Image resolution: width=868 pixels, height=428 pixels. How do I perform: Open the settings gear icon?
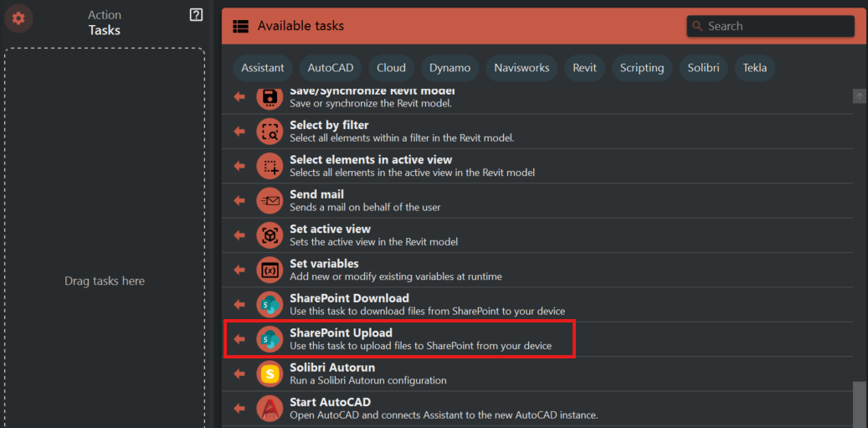click(18, 18)
